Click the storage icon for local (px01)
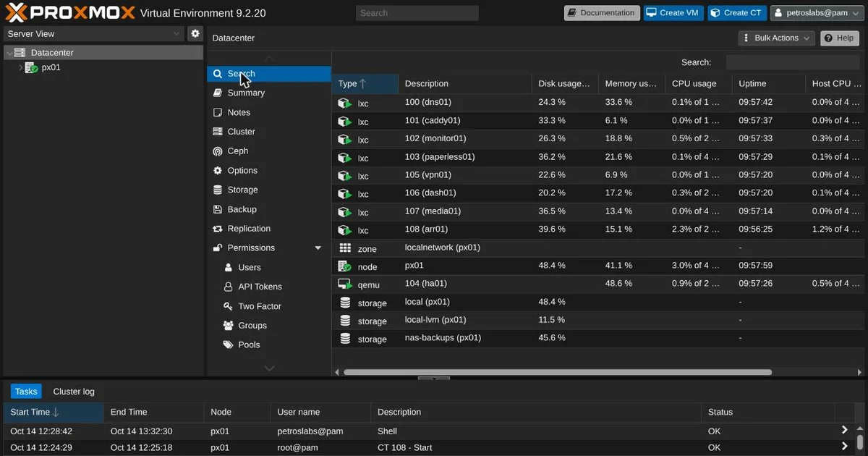 345,302
